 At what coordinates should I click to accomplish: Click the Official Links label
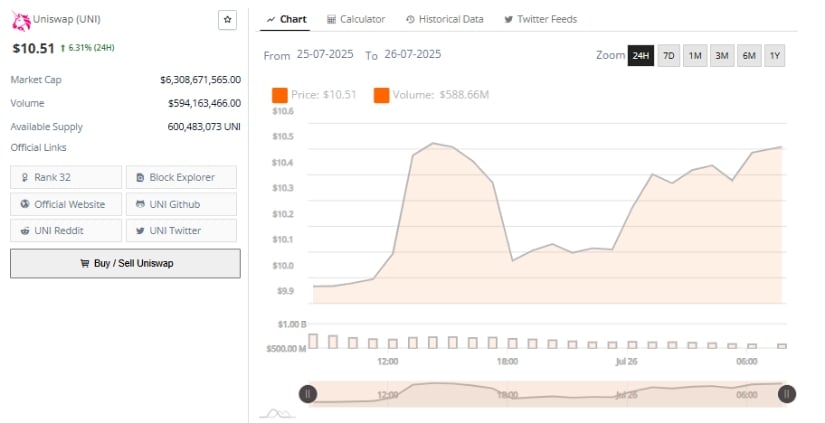(x=38, y=147)
